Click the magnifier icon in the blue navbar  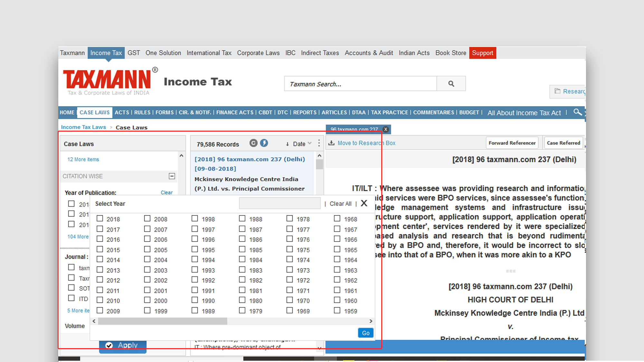pyautogui.click(x=577, y=112)
